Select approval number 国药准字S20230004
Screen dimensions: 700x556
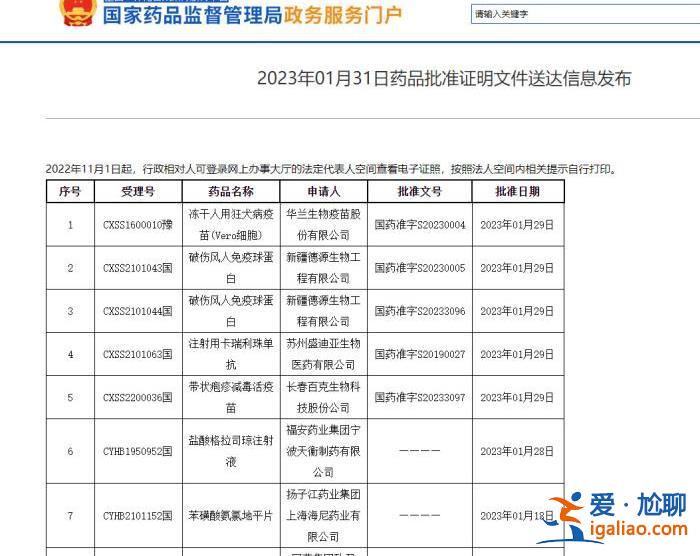[x=420, y=225]
